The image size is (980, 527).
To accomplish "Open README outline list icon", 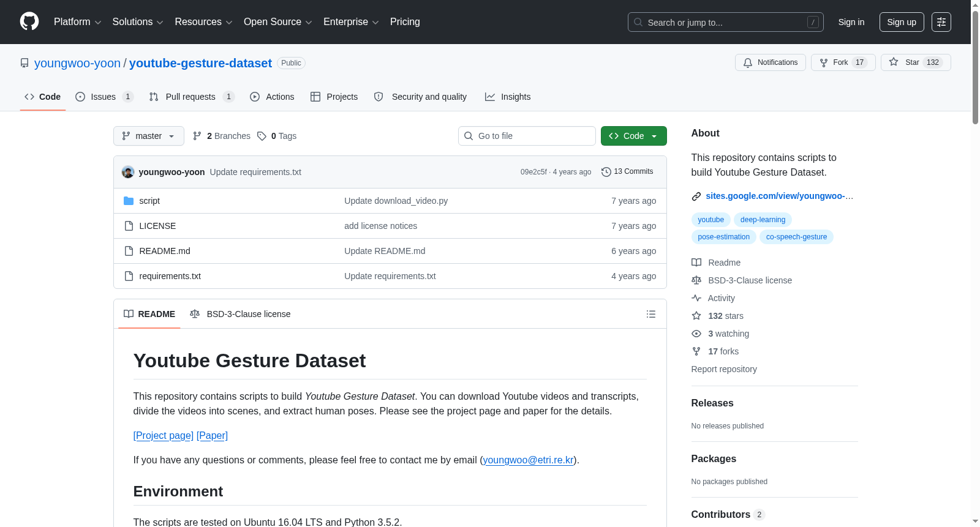I will 651,314.
